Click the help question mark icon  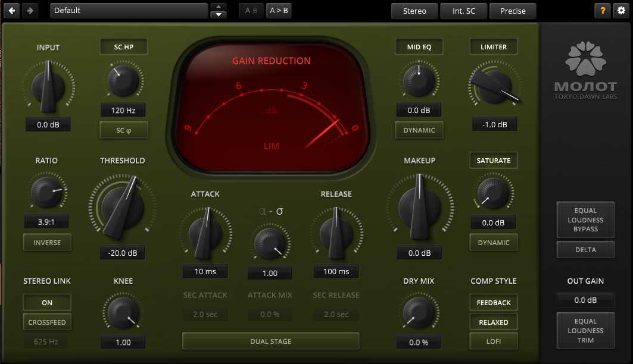602,11
